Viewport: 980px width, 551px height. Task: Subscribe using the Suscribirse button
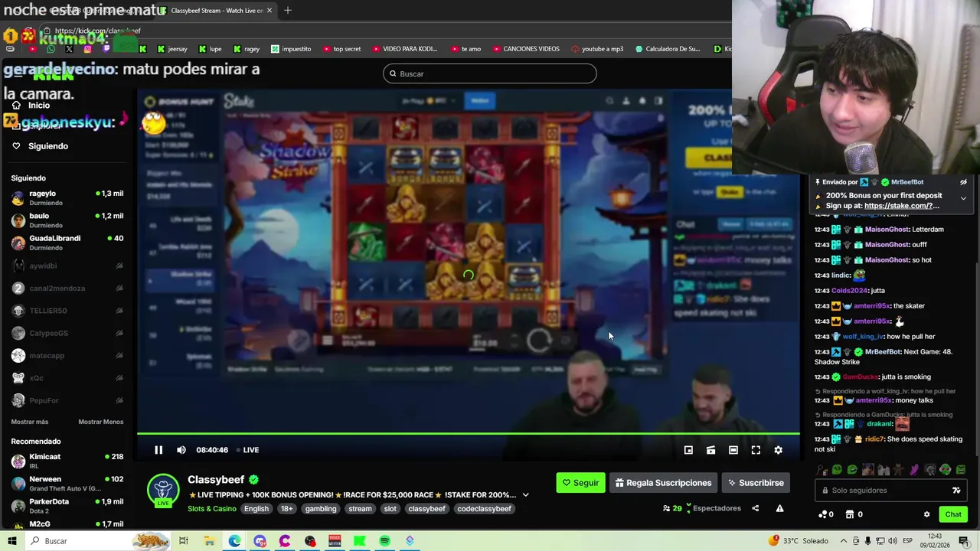756,483
